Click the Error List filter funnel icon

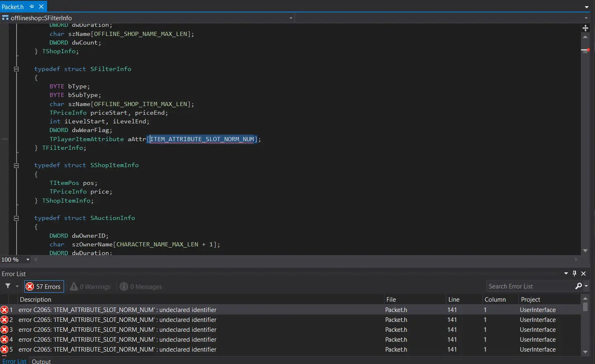pyautogui.click(x=8, y=286)
